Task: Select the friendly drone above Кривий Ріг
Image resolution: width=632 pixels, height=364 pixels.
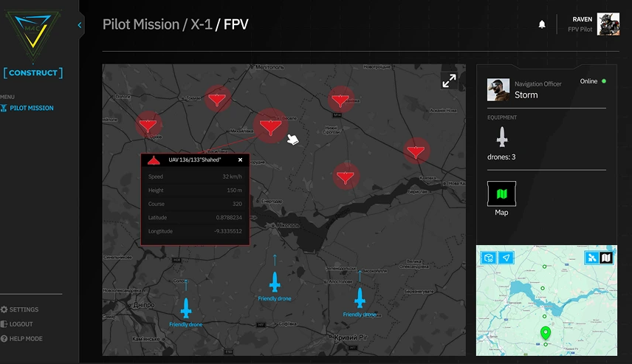Action: (x=360, y=298)
